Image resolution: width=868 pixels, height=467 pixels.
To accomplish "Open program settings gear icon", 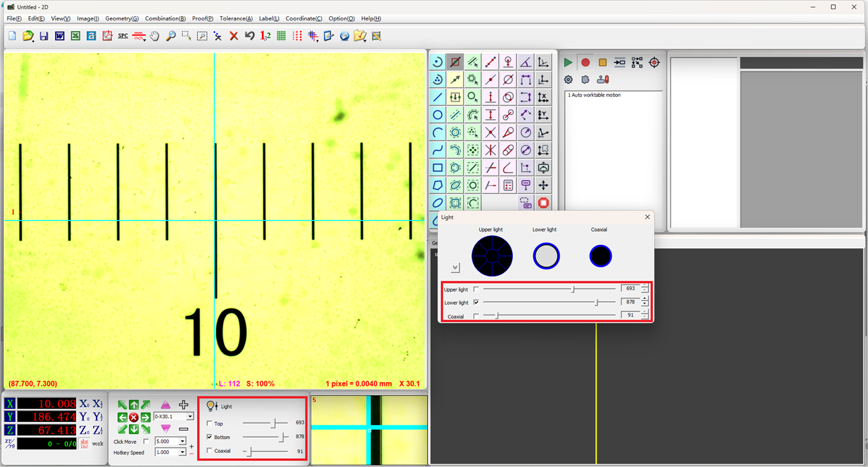I will (568, 79).
